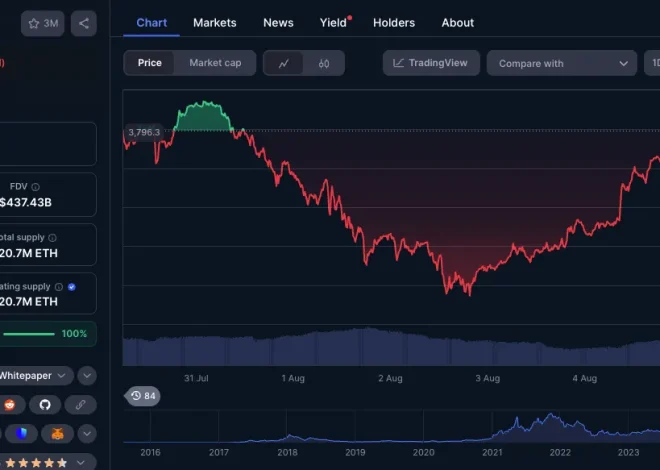
Task: Click the chain link icon button
Action: 80,405
